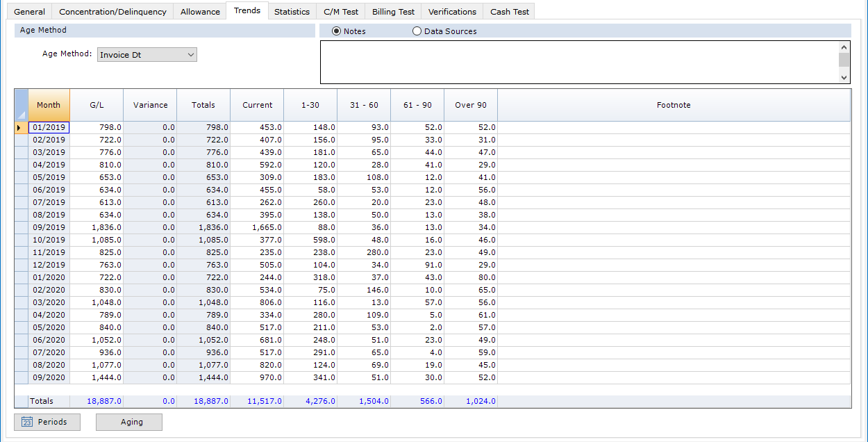The image size is (868, 442).
Task: Click the calendar icon on Periods button
Action: (x=27, y=422)
